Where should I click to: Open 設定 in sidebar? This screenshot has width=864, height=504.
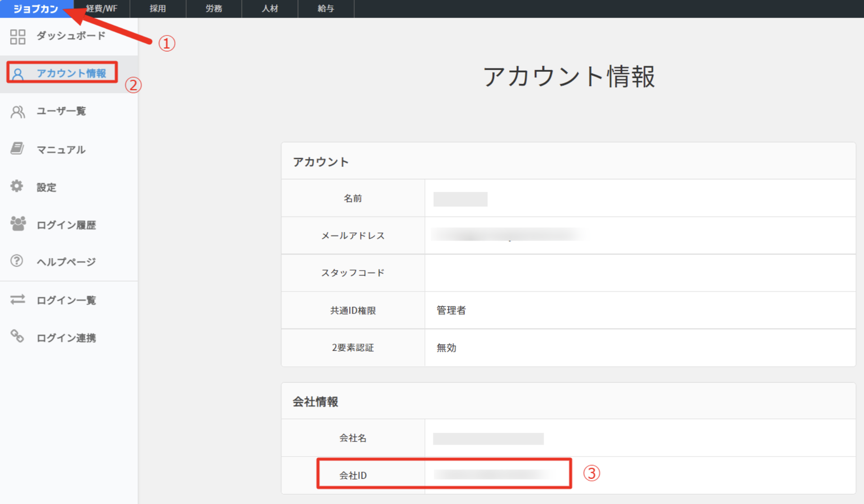[x=46, y=187]
